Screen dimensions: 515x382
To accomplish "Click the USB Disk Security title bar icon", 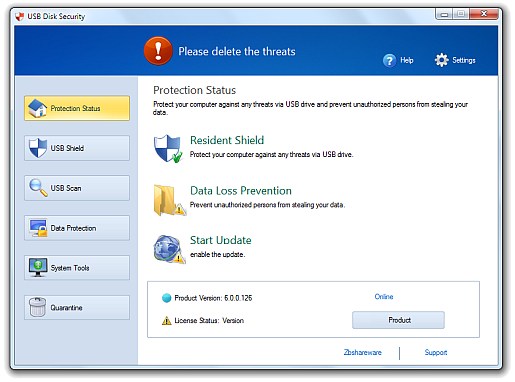I will coord(20,16).
